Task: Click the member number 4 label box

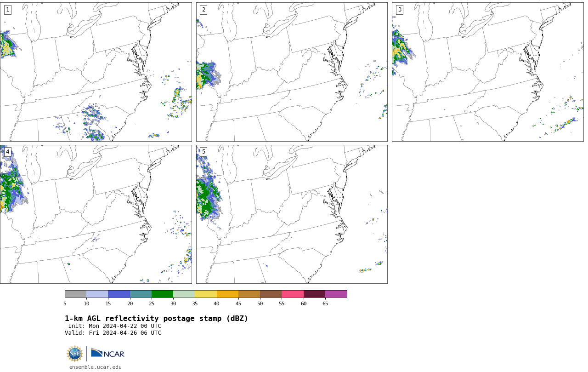Action: [7, 152]
